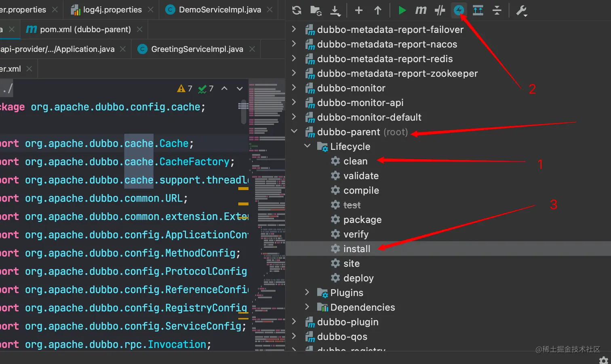Run the selected Maven build
This screenshot has height=364, width=611.
coord(402,10)
